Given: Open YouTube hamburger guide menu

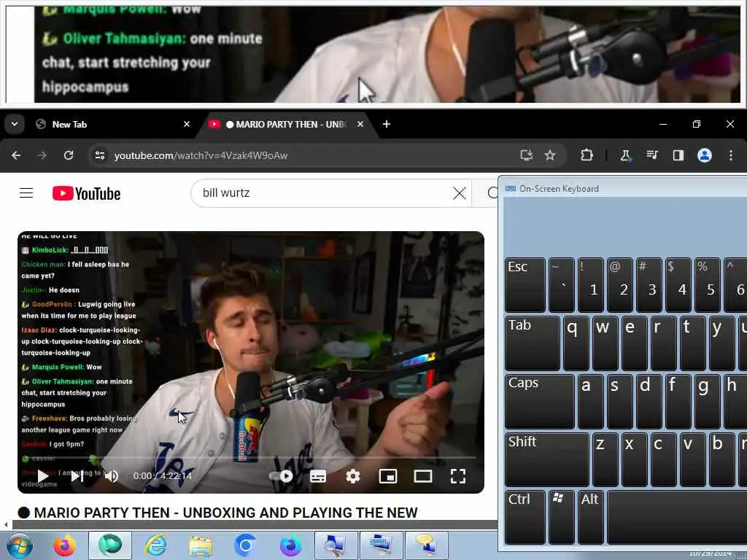Looking at the screenshot, I should click(x=26, y=192).
